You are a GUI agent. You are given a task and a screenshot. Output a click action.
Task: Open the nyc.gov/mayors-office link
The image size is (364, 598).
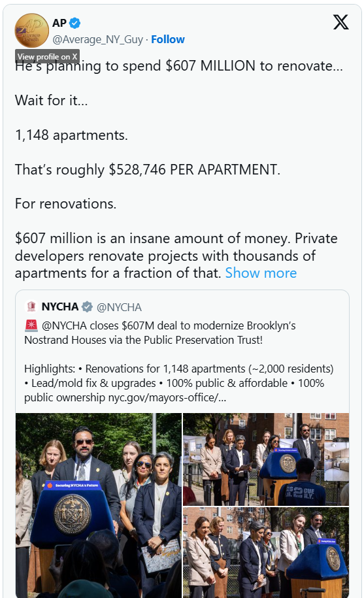(x=167, y=398)
